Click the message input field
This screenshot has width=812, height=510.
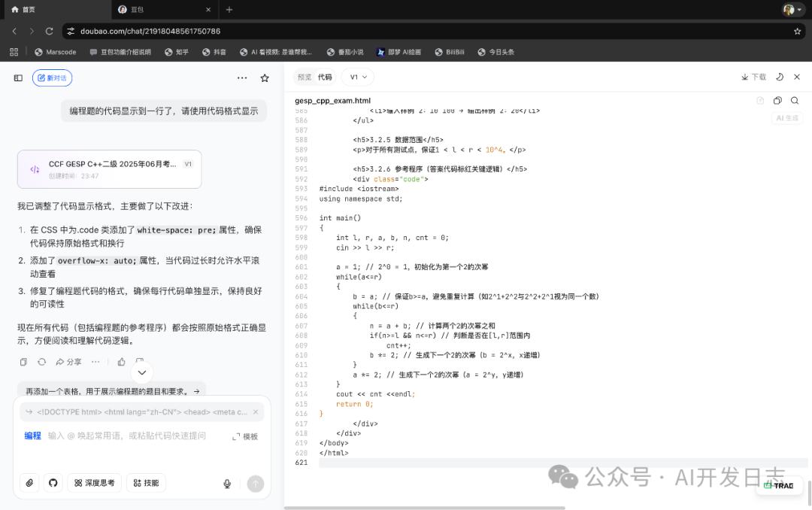[x=135, y=435]
